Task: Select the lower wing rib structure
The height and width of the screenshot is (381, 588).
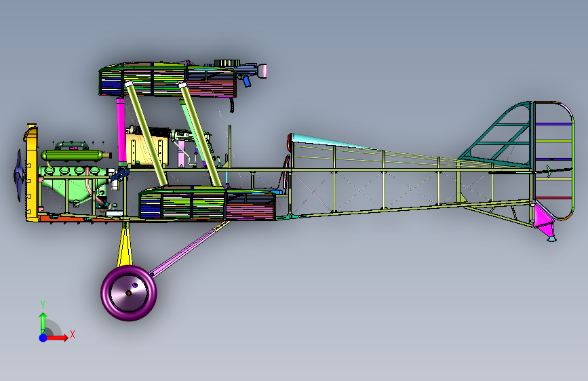Action: click(208, 203)
